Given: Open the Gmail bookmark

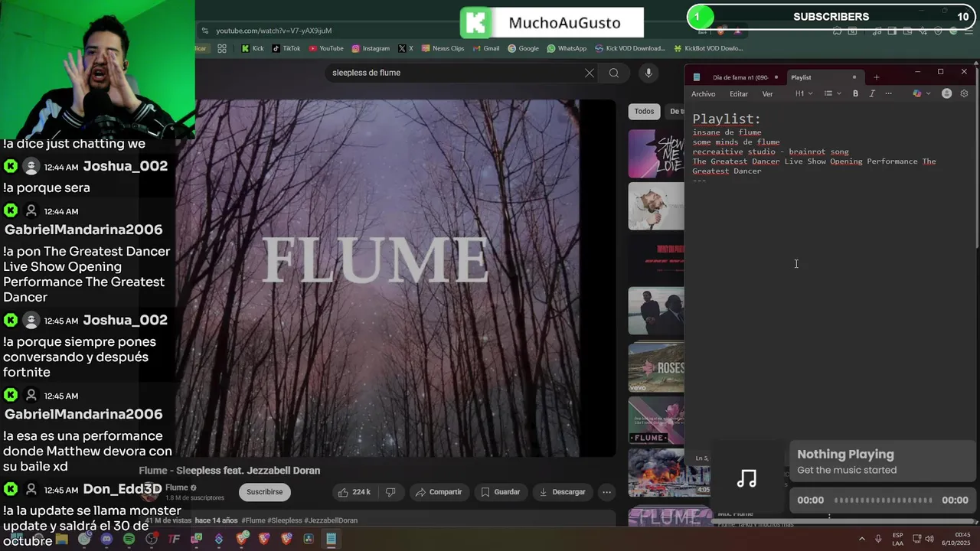Looking at the screenshot, I should tap(486, 48).
